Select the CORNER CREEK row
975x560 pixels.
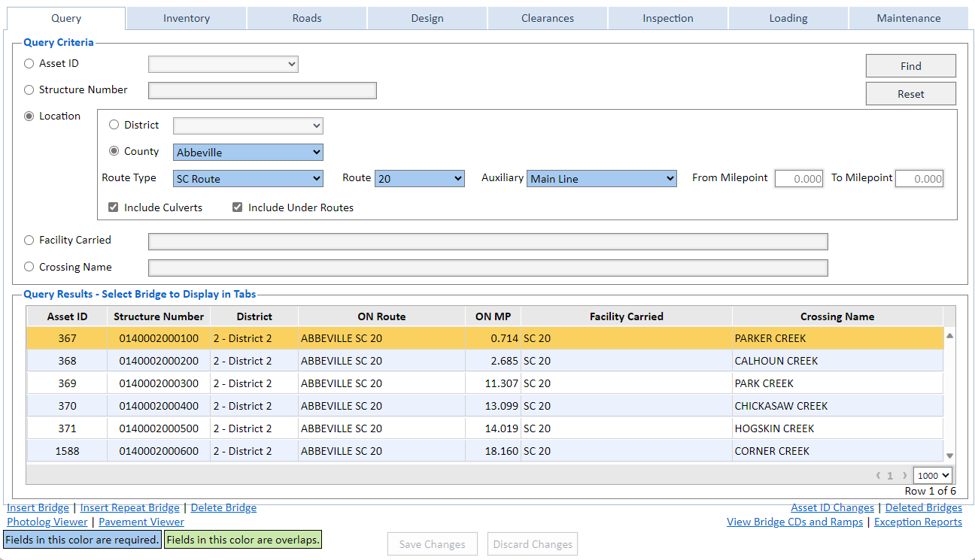(485, 451)
